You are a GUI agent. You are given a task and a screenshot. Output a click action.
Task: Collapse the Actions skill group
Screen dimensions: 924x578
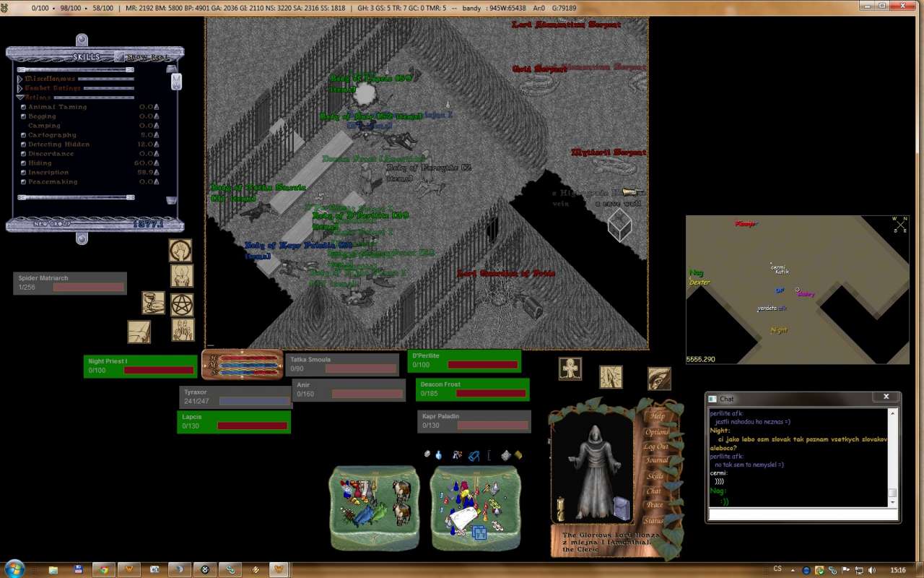(20, 98)
